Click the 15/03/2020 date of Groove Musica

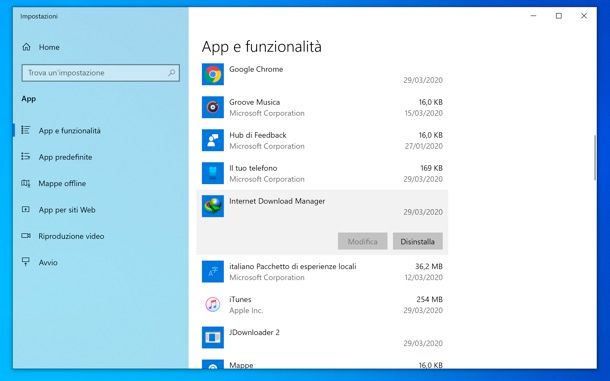(423, 113)
